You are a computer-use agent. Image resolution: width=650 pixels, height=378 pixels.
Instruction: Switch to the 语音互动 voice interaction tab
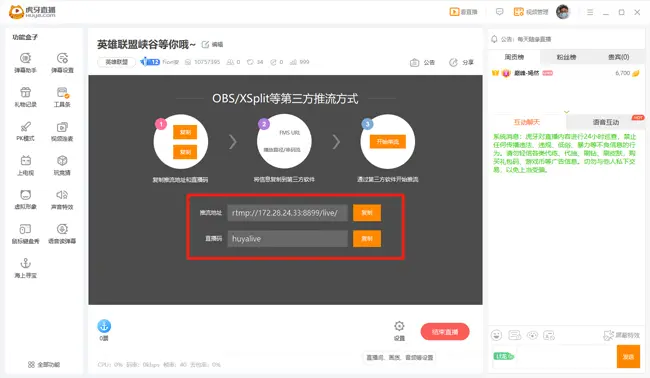pyautogui.click(x=606, y=122)
